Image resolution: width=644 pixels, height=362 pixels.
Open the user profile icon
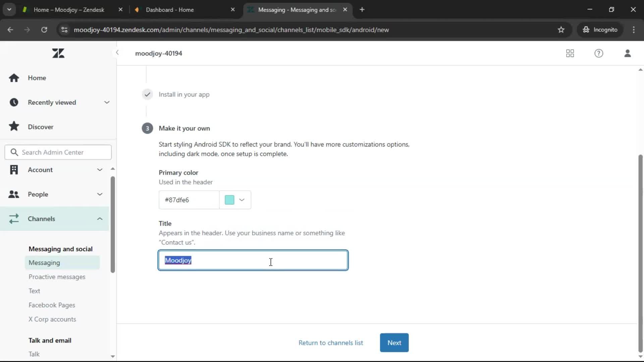click(628, 53)
